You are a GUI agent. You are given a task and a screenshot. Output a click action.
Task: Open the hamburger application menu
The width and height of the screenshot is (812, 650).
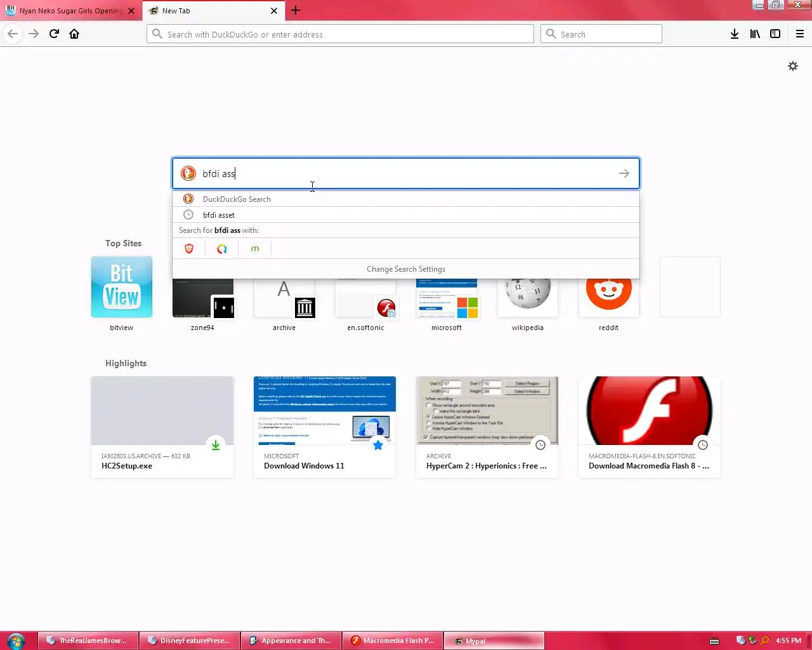(x=800, y=34)
